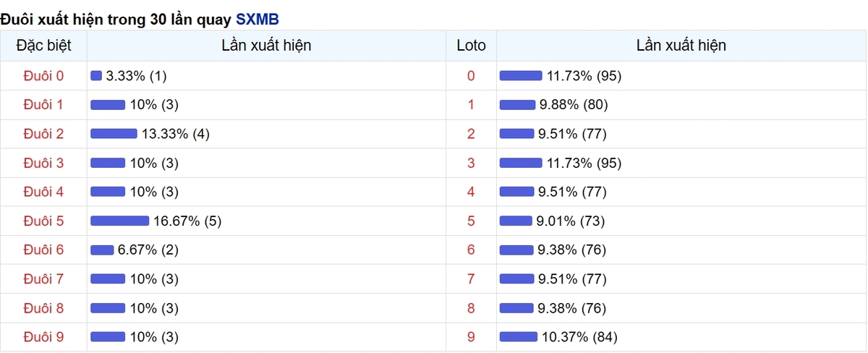Click the left Lần xuất hiện header
The height and width of the screenshot is (353, 868).
click(266, 46)
